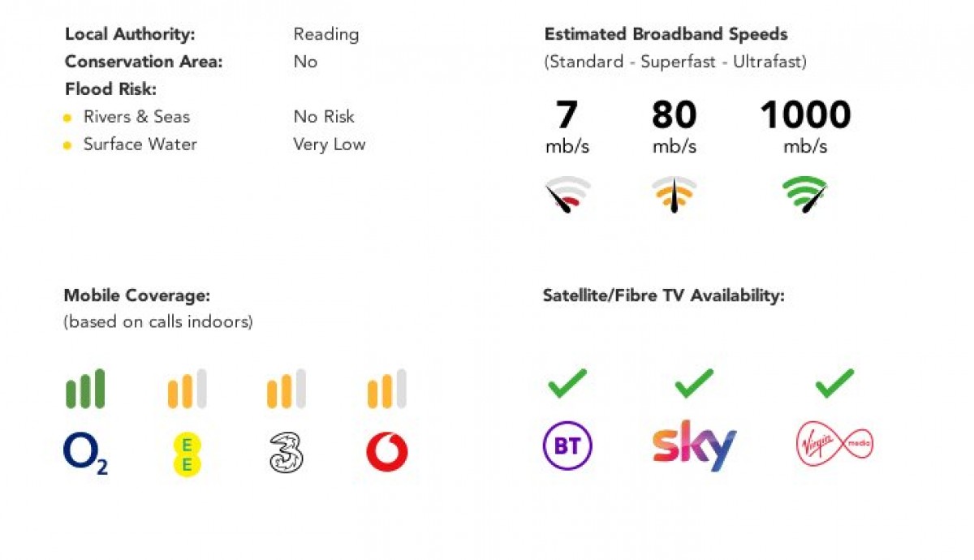Click the green checkmark above Sky

(694, 383)
